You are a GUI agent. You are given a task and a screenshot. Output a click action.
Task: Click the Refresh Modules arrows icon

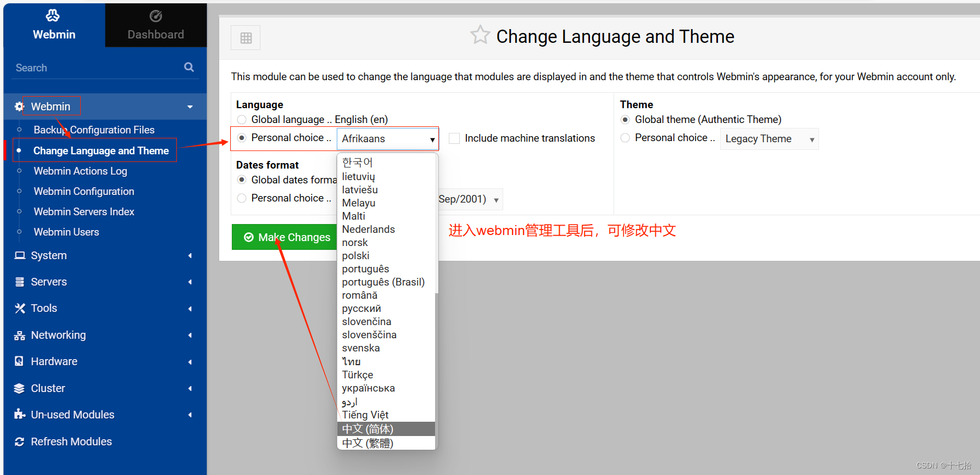20,442
